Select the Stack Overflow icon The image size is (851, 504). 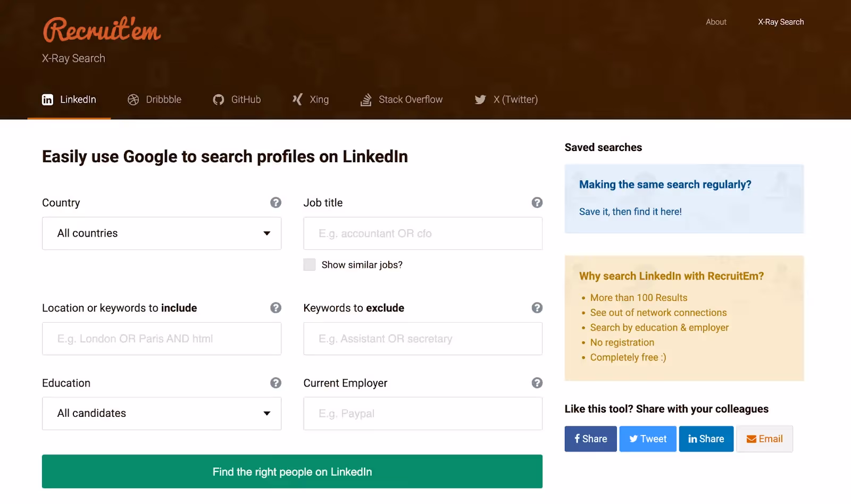(366, 99)
